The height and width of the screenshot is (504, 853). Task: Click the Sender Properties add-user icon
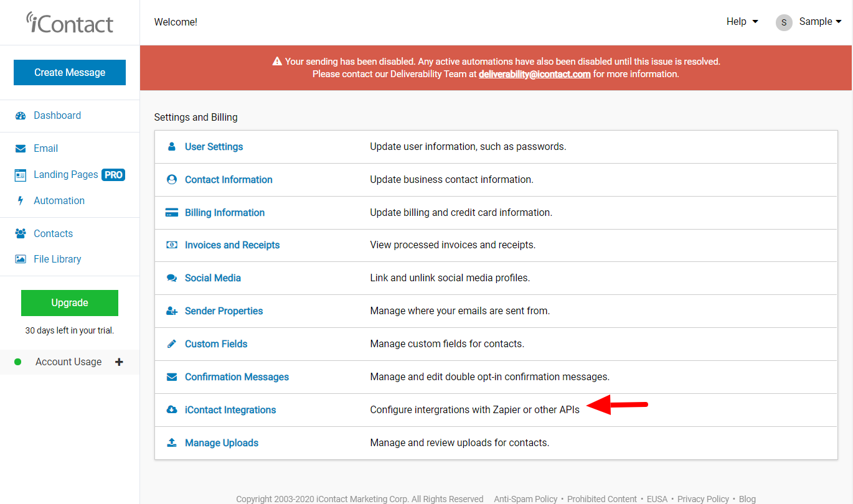172,311
